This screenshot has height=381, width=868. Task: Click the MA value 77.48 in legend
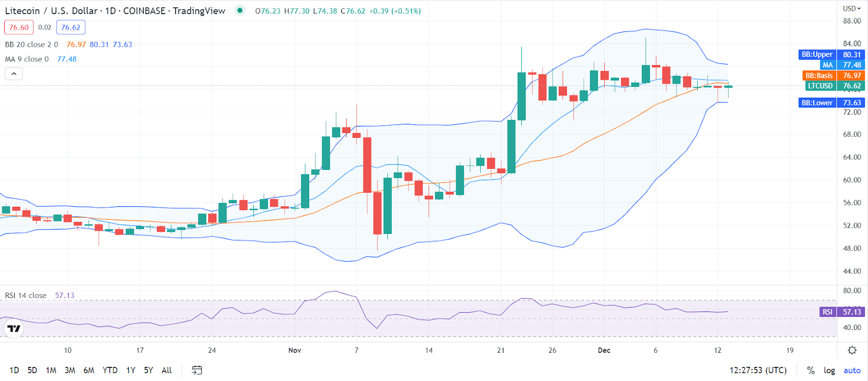[67, 59]
